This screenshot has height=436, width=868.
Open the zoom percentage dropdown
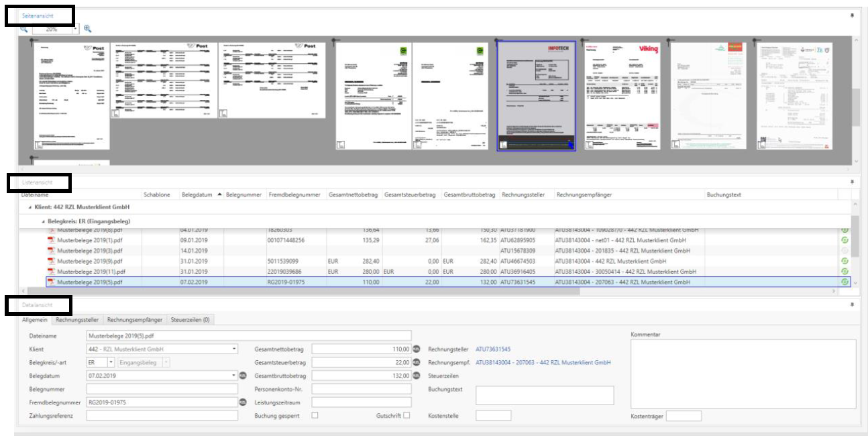75,30
